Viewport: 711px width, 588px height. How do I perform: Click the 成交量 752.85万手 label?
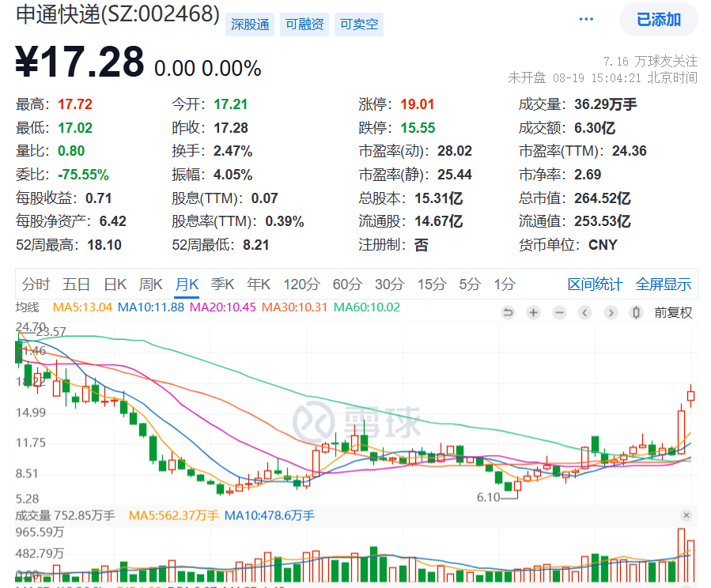(x=65, y=515)
